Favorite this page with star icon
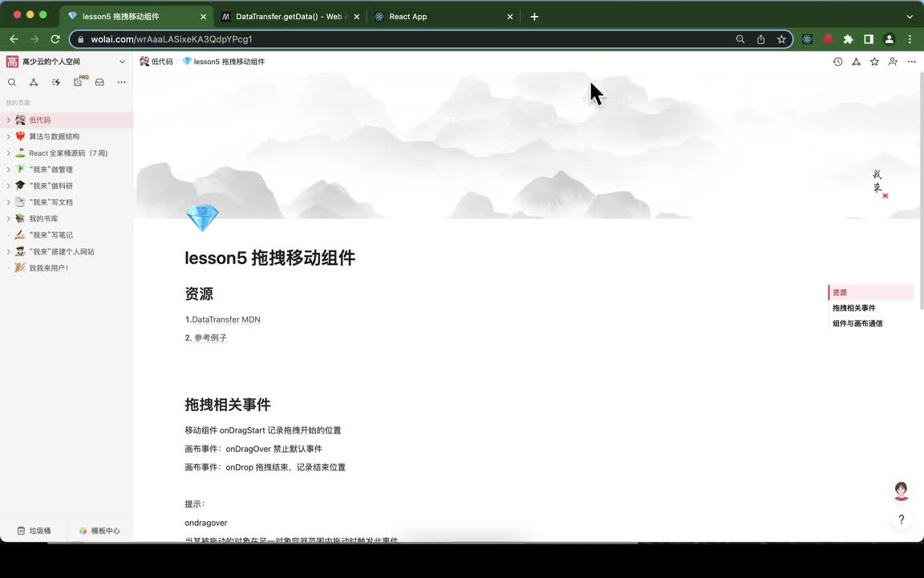The image size is (924, 578). pos(874,61)
